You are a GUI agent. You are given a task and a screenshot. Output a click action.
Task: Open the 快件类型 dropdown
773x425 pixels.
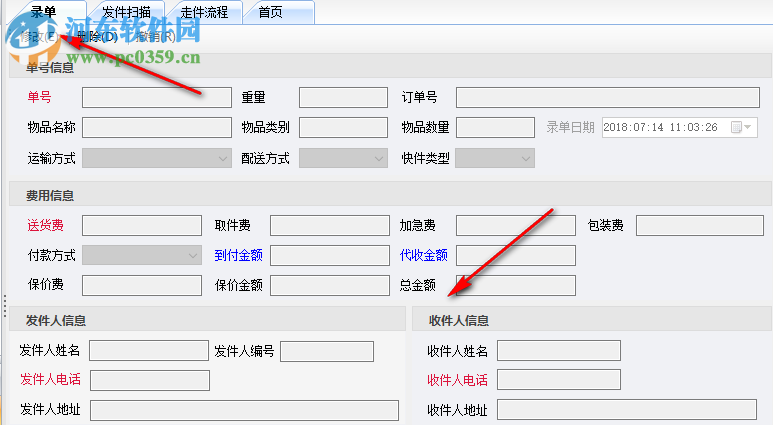(x=495, y=158)
